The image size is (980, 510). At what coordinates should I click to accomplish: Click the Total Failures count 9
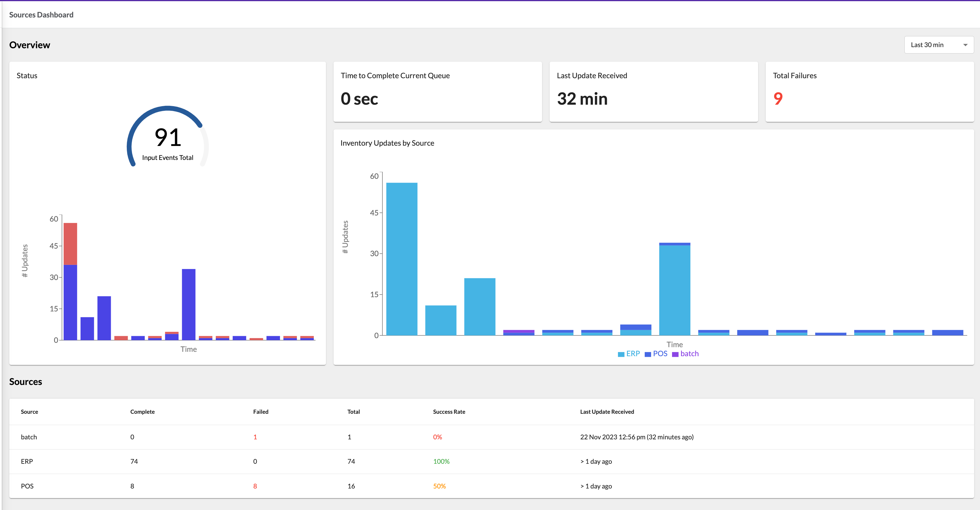[778, 99]
